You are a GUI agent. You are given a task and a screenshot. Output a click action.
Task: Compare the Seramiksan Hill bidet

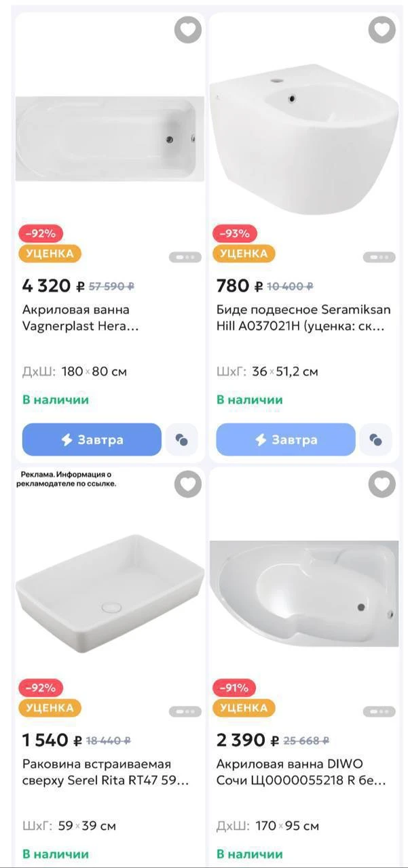375,439
